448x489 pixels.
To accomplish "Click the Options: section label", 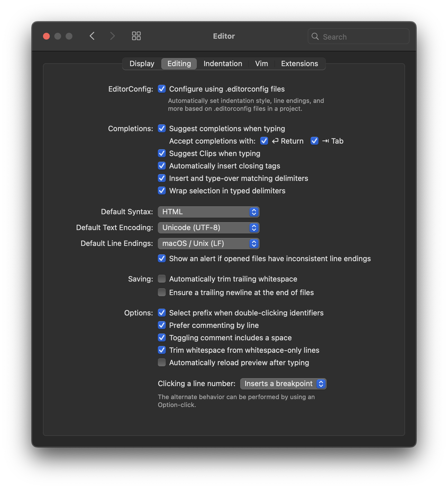I will [139, 313].
